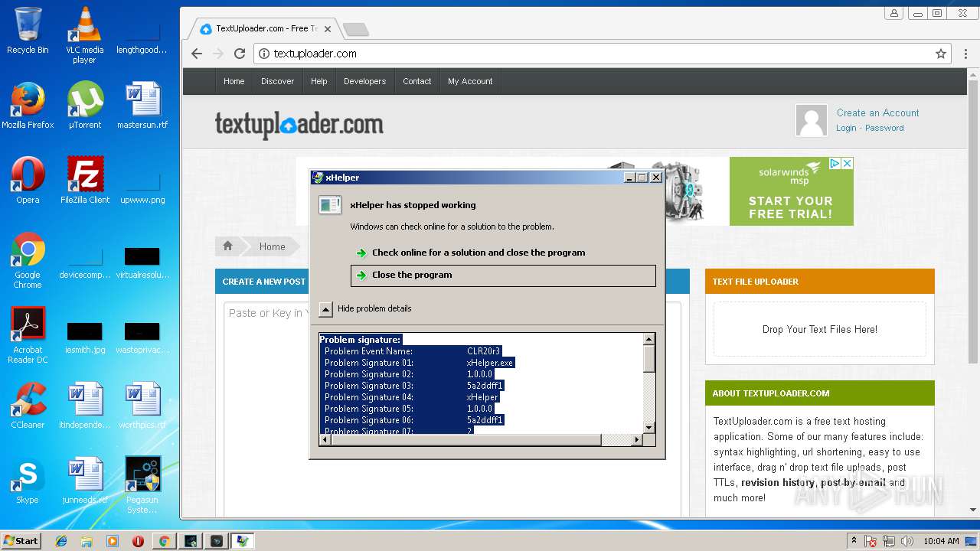Open the Discover menu item
This screenshot has width=980, height=551.
click(277, 81)
